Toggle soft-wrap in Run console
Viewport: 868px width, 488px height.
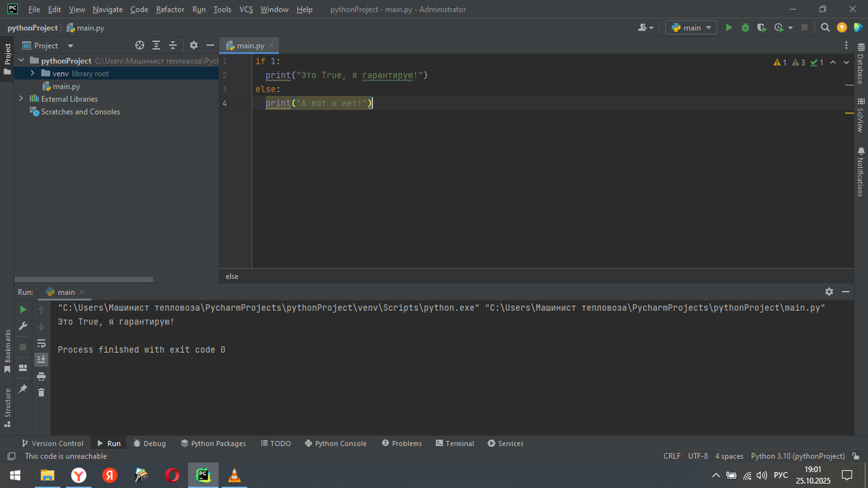coord(41,343)
